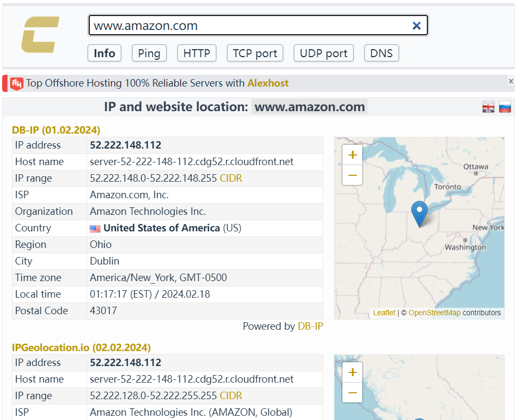Zoom out on the DB-IP map
The width and height of the screenshot is (515, 420).
point(353,175)
